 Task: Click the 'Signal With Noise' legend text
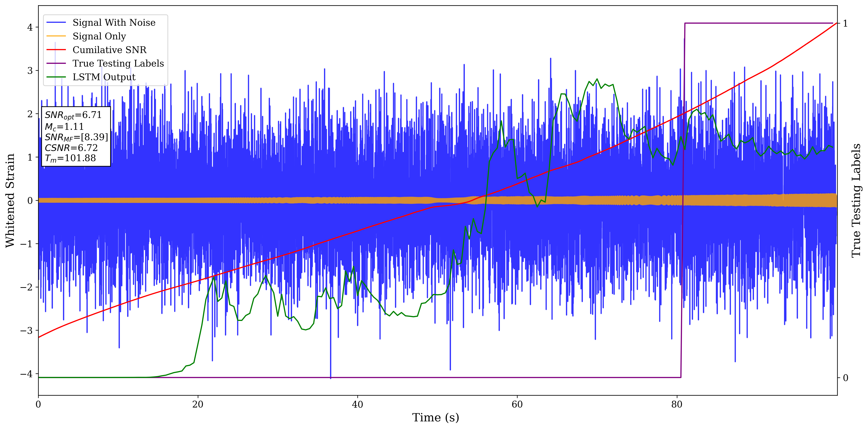pos(114,23)
